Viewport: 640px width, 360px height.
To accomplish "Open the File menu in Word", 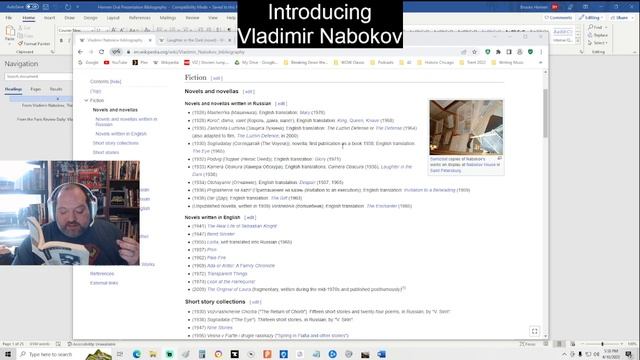I will [x=9, y=18].
